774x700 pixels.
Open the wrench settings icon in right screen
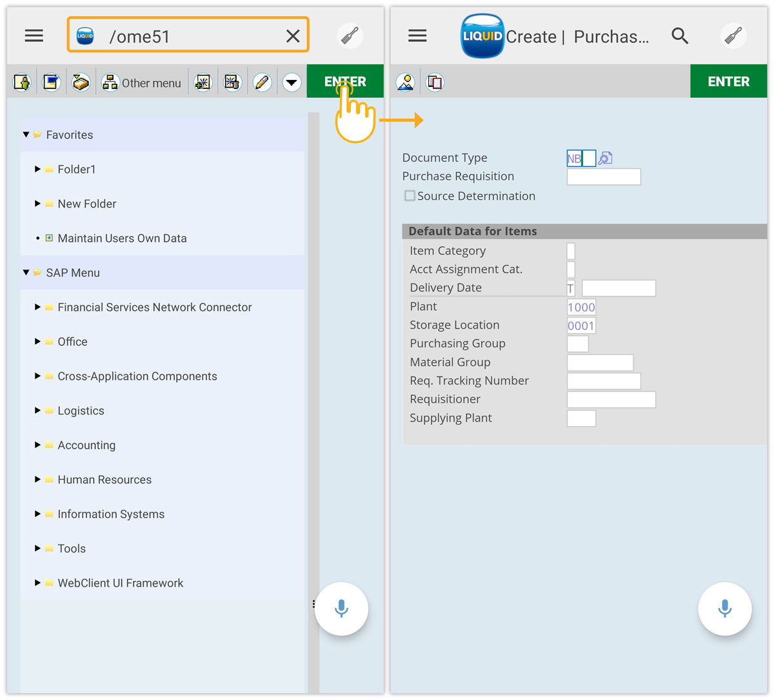(x=733, y=36)
